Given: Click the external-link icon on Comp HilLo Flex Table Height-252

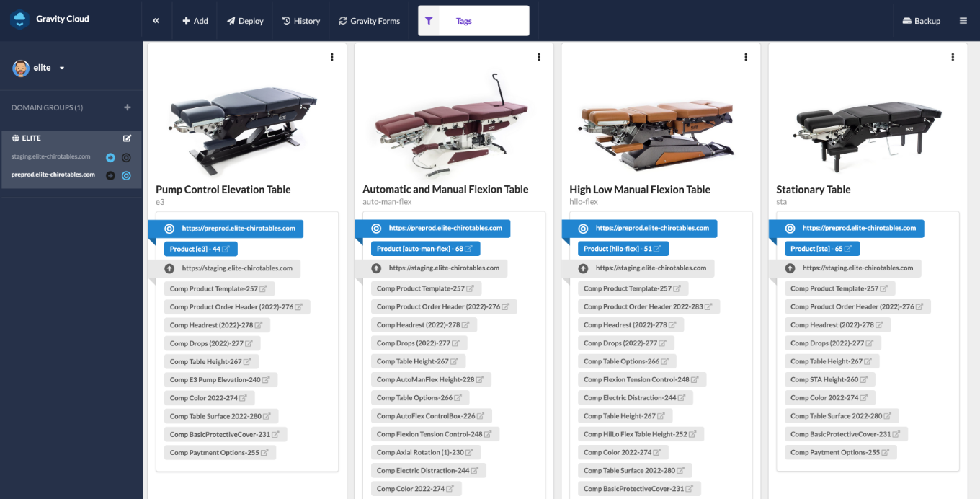Looking at the screenshot, I should click(x=692, y=435).
